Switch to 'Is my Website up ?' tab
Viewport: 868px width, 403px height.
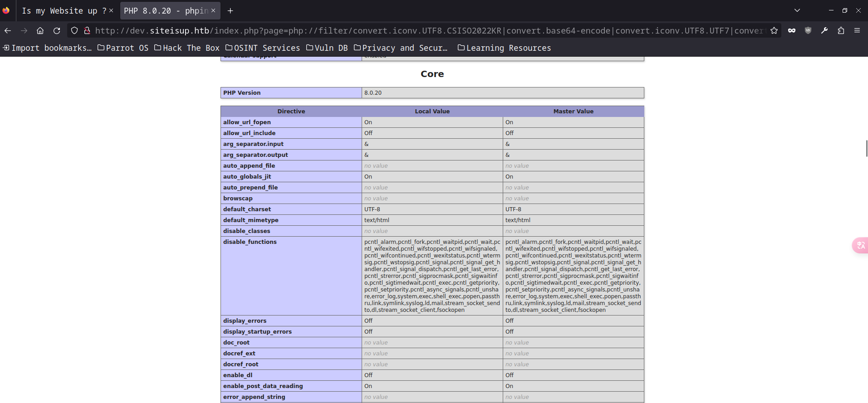[64, 10]
